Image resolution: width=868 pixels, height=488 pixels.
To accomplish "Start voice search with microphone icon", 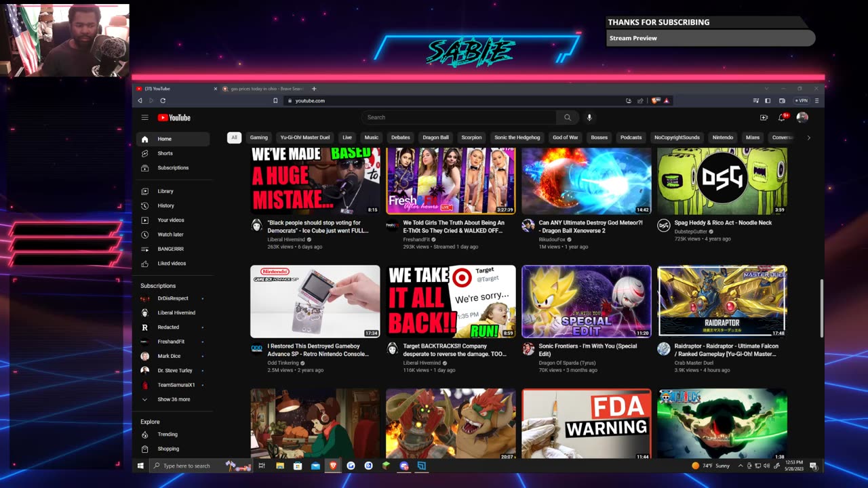I will point(589,117).
